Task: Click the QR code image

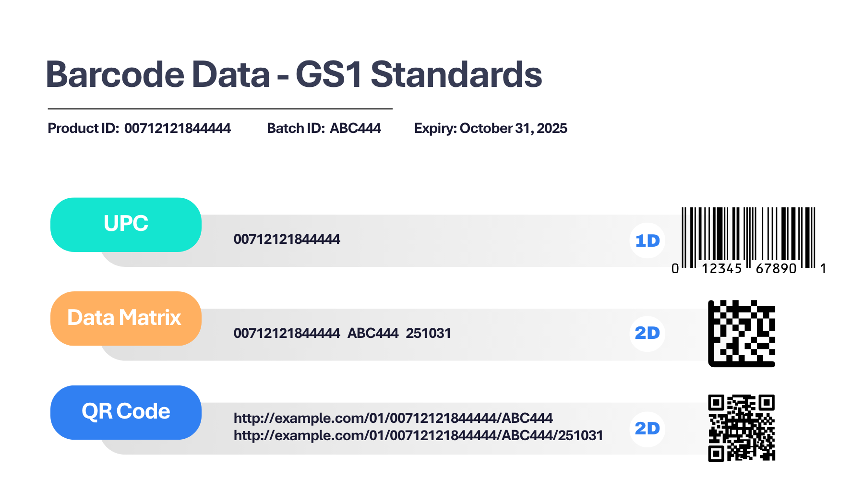Action: [x=742, y=428]
